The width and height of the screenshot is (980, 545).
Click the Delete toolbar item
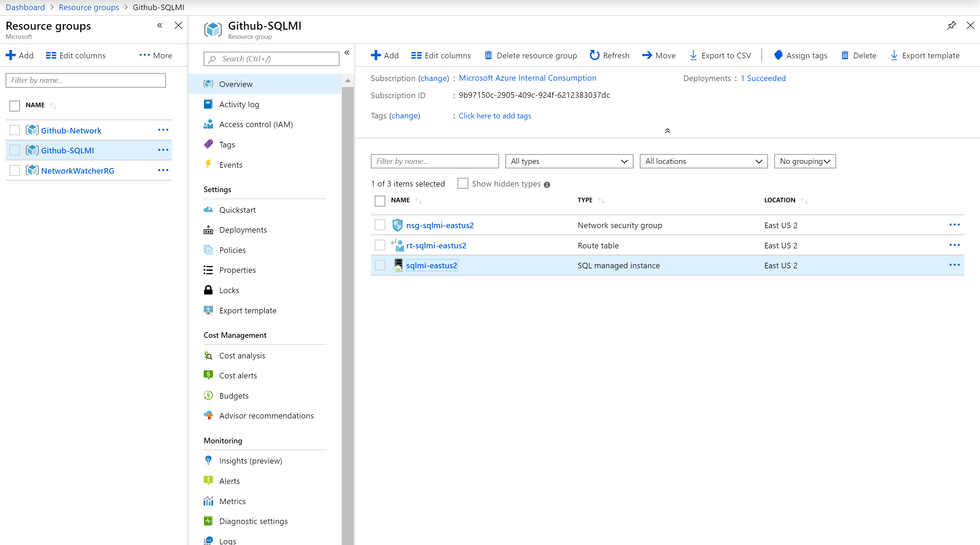[x=859, y=56]
